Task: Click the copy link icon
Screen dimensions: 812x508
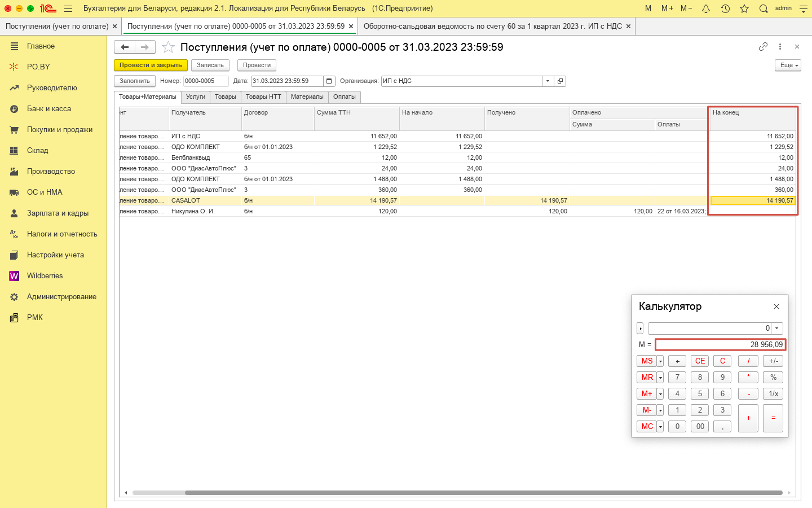Action: point(763,47)
